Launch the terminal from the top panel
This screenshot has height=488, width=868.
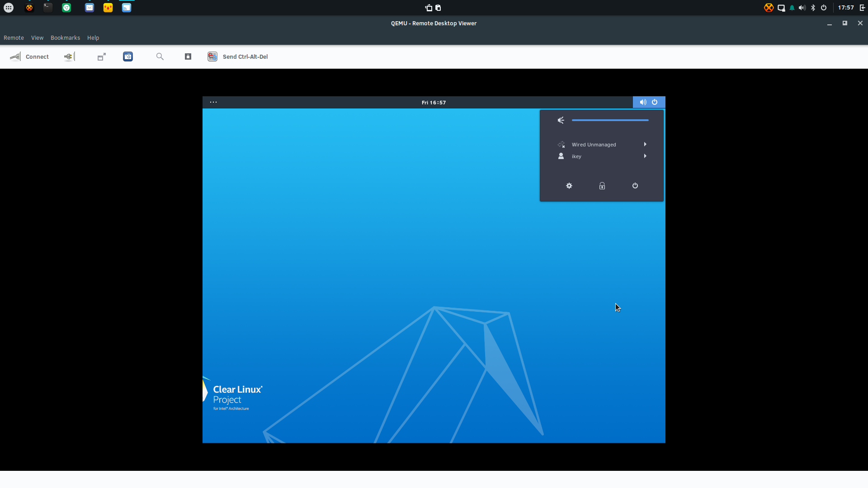48,8
